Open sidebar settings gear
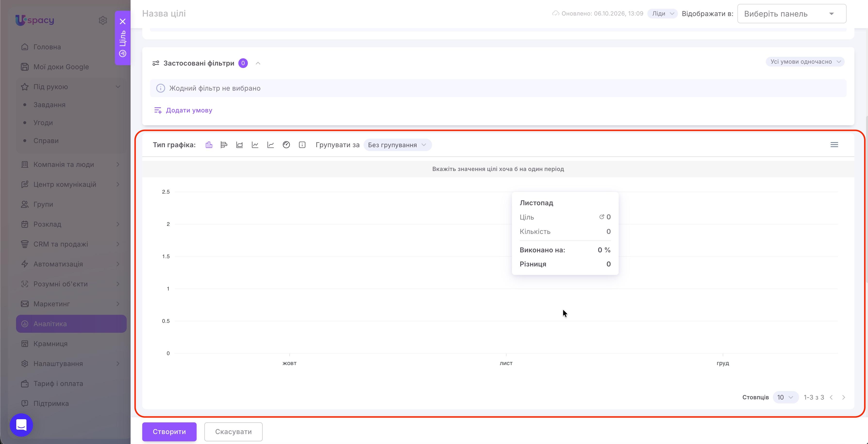The image size is (868, 444). click(x=103, y=20)
